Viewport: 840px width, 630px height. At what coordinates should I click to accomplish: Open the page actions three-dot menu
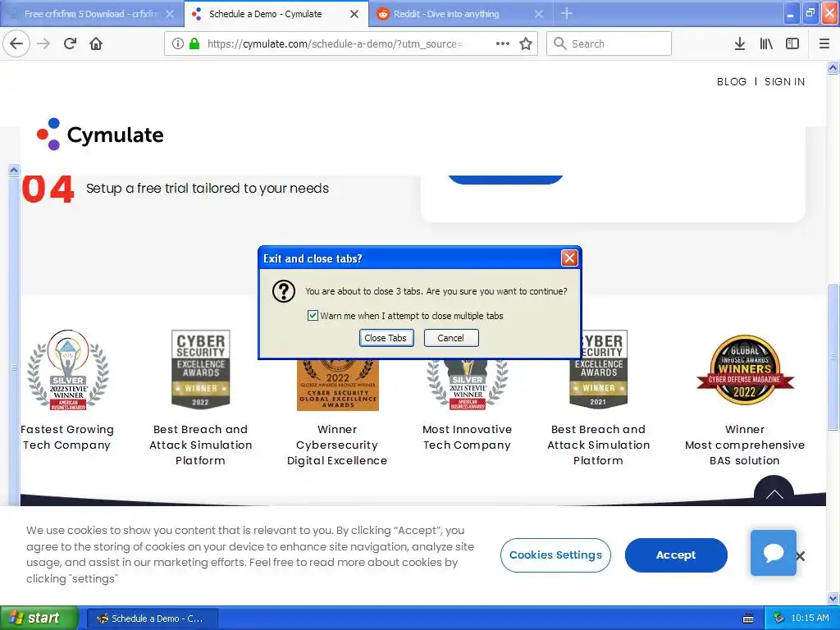coord(503,43)
